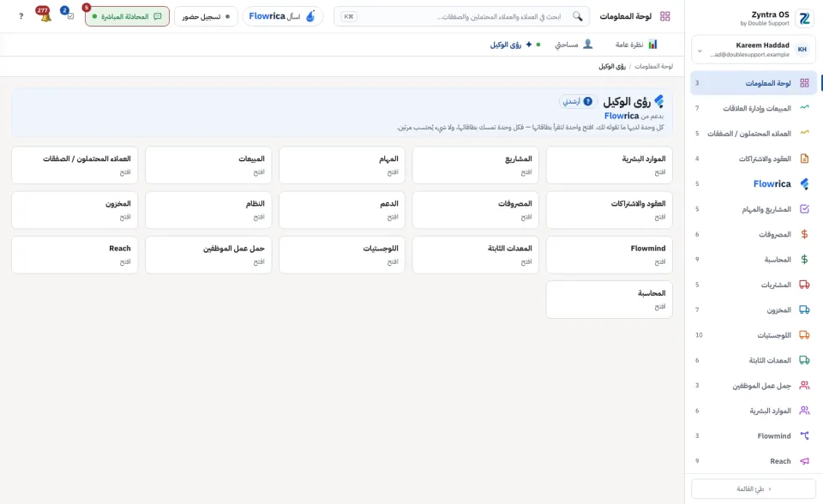Open the العملاء المحتملون / الصفقات card
Image resolution: width=823 pixels, height=504 pixels.
tap(75, 165)
